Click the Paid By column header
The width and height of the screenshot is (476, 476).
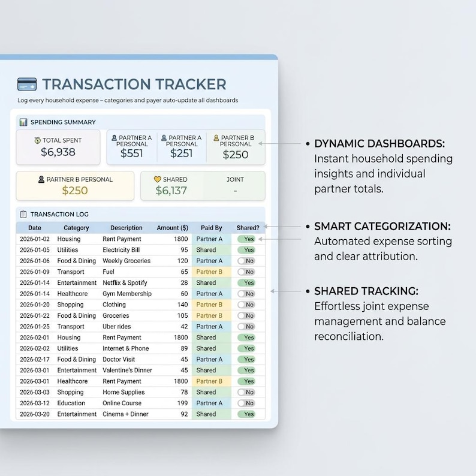click(211, 228)
